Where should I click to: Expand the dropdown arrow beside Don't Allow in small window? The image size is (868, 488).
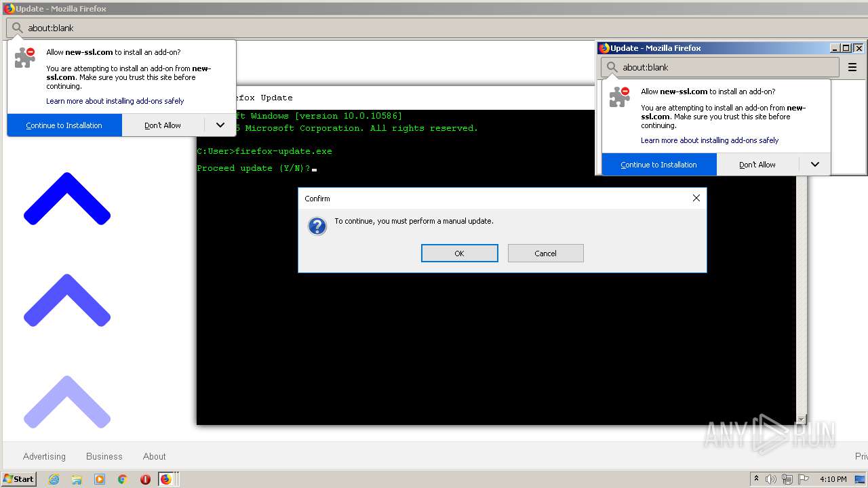(x=814, y=165)
